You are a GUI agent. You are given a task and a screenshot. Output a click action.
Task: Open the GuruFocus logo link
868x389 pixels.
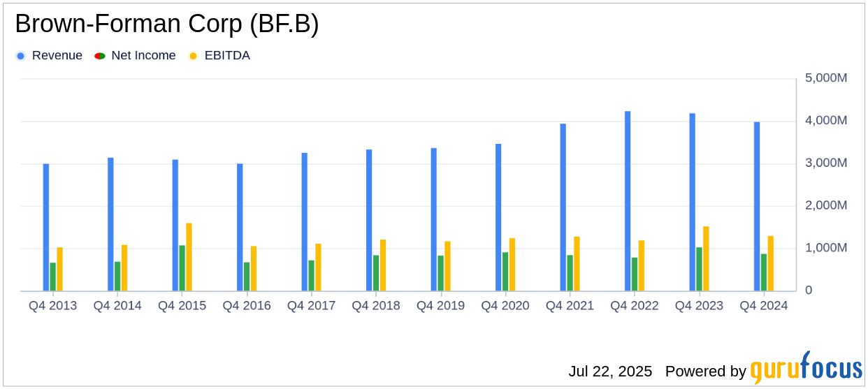click(806, 368)
